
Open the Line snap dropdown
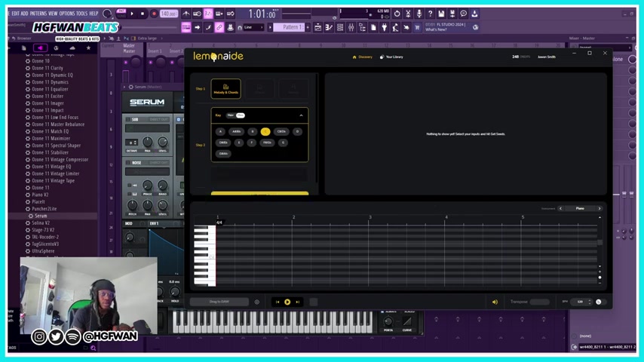point(253,28)
